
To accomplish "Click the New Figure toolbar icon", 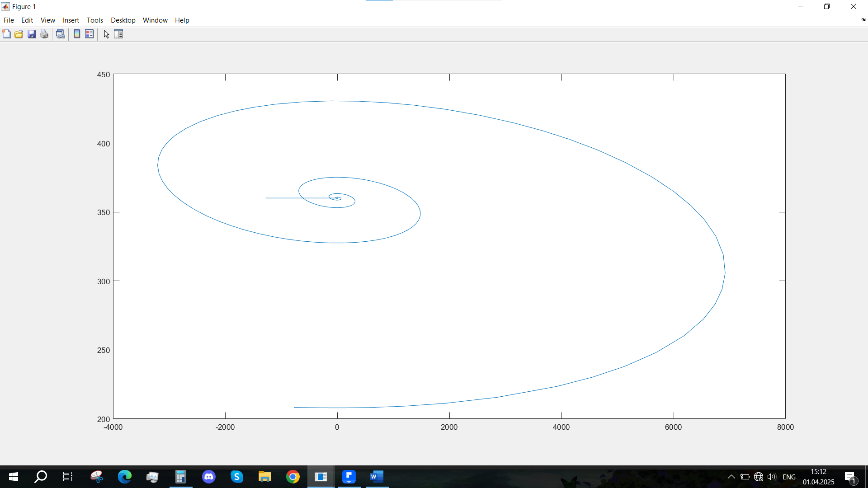I will point(6,34).
